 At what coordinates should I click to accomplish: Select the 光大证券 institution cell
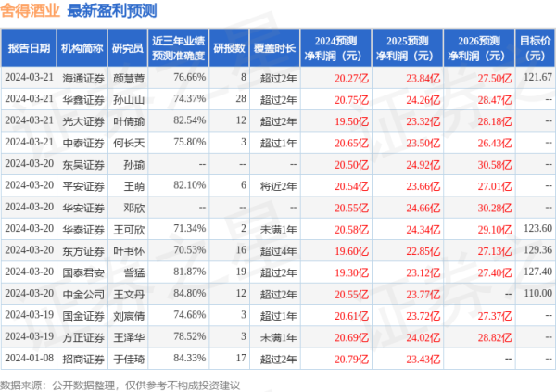tap(83, 121)
